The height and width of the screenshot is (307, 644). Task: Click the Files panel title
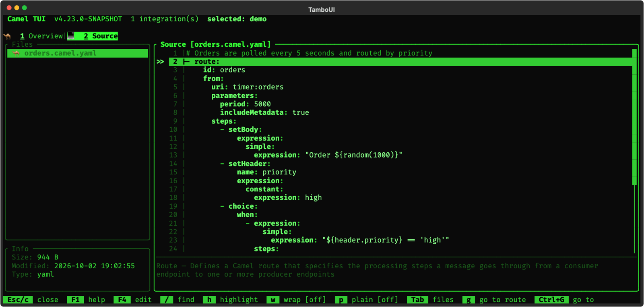click(x=22, y=44)
